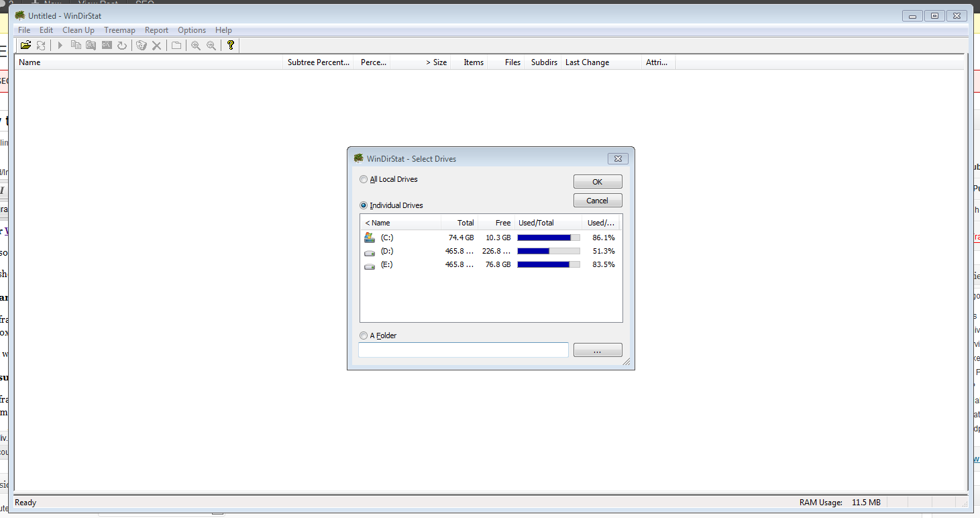Click the Delete to Recycle Bin icon
This screenshot has height=518, width=980.
tap(141, 46)
